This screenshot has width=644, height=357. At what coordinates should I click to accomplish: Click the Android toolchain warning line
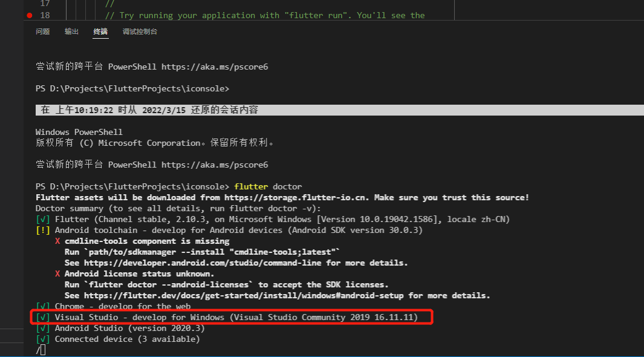(x=229, y=230)
